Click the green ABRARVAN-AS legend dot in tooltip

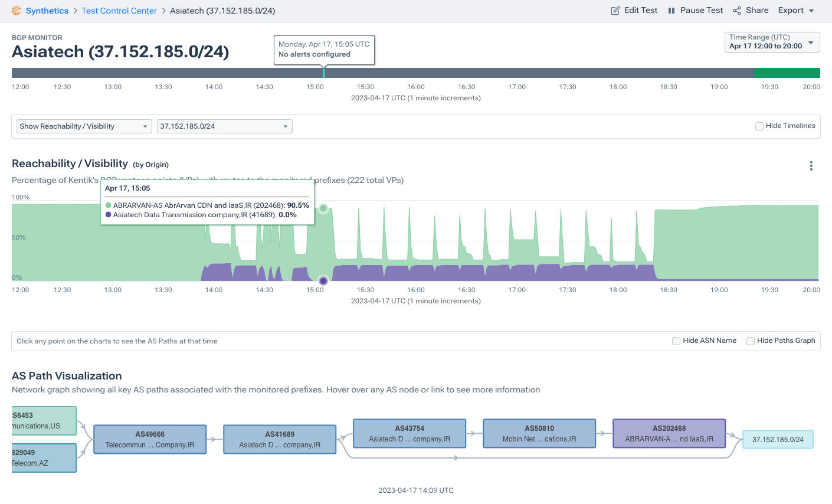(108, 205)
